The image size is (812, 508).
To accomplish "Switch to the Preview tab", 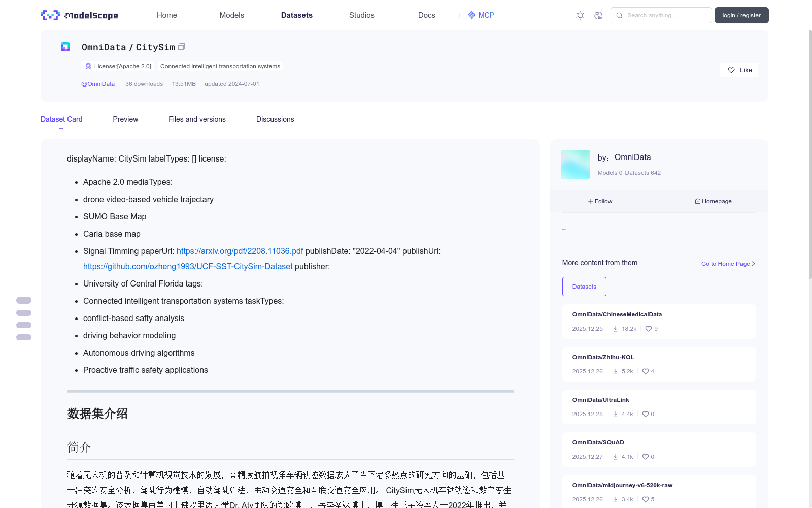I will click(125, 119).
